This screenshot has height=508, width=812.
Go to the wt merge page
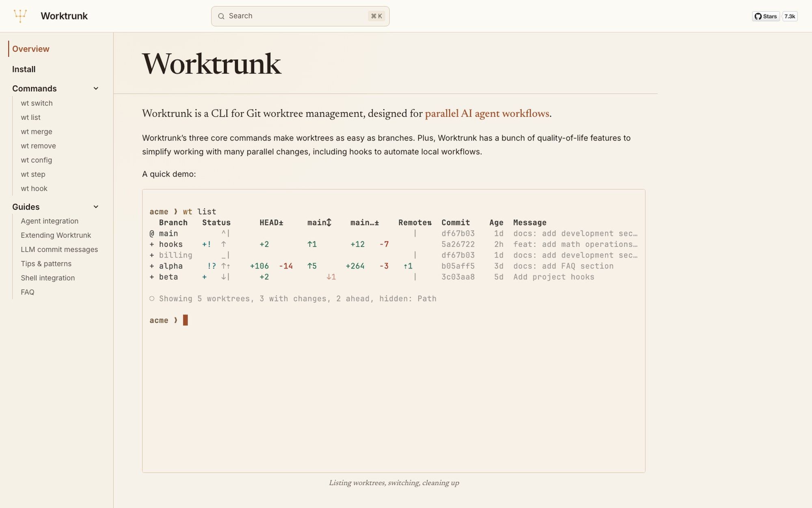pos(37,132)
